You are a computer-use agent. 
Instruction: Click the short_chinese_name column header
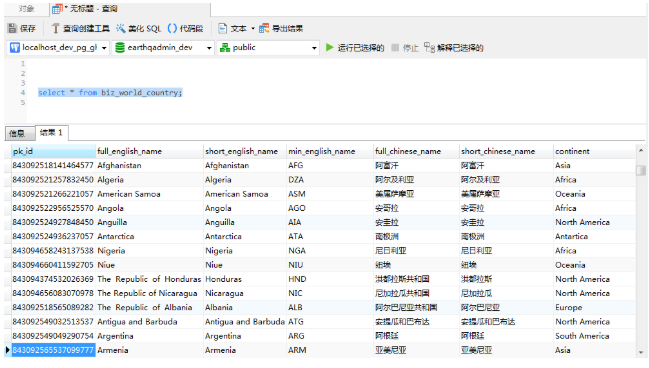506,152
